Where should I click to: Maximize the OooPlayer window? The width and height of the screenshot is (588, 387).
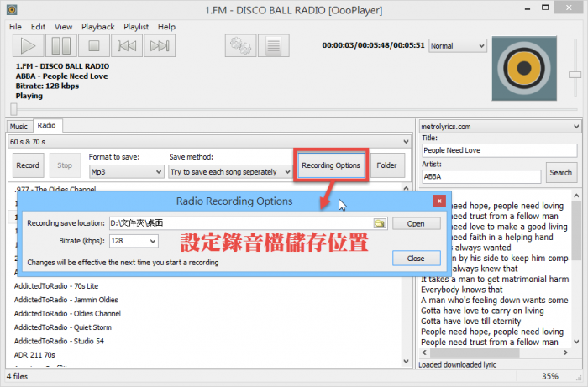(545, 8)
